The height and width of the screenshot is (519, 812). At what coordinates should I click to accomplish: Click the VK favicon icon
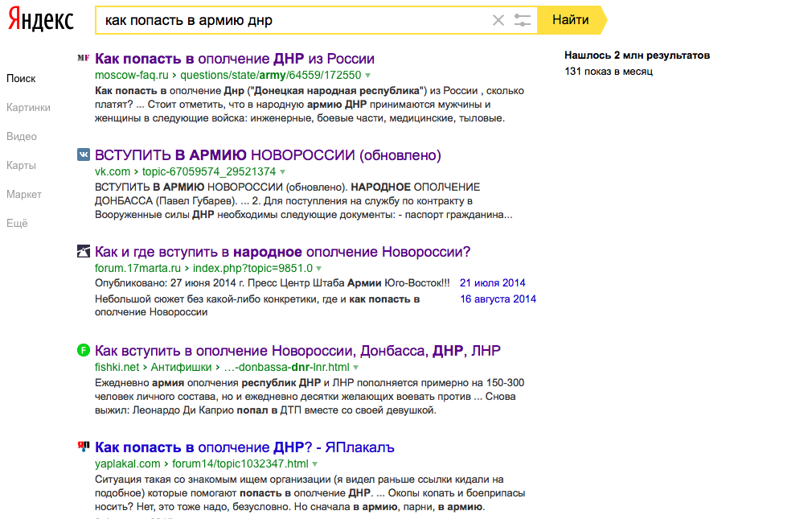point(84,154)
